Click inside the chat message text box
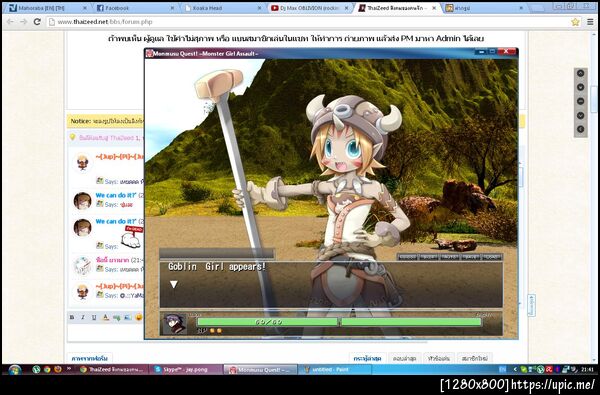 tap(106, 332)
